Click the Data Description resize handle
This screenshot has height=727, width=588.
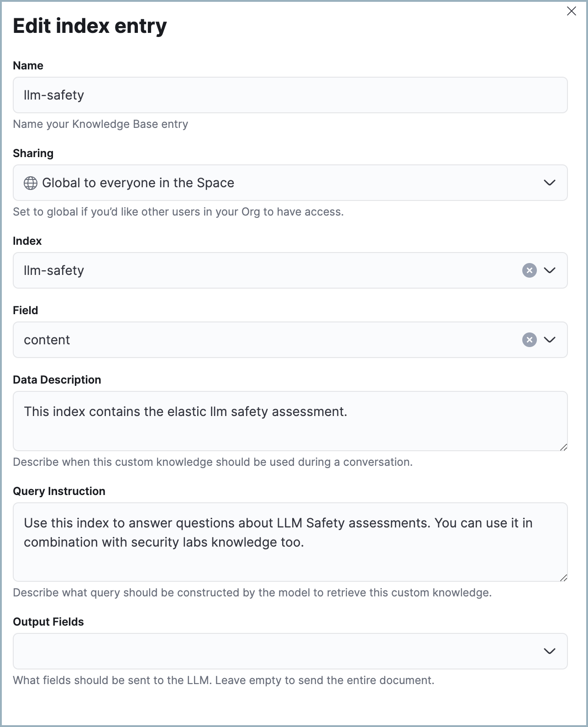tap(564, 448)
